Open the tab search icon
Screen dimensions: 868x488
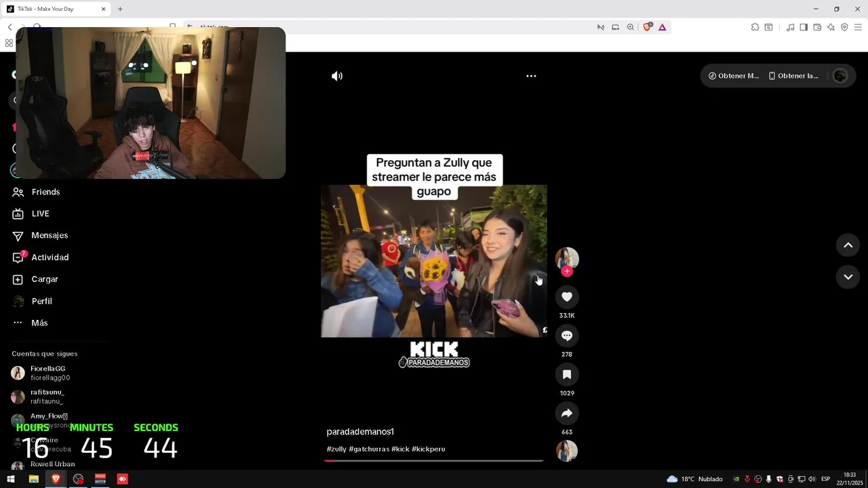[768, 27]
